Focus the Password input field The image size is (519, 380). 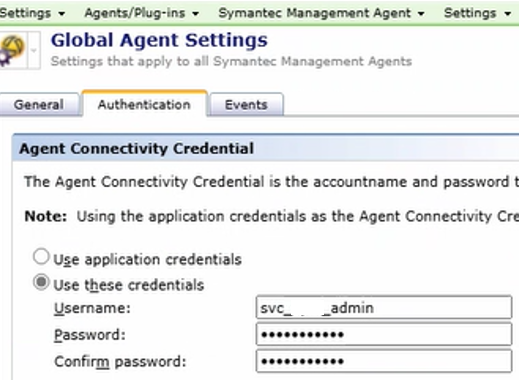pyautogui.click(x=384, y=334)
